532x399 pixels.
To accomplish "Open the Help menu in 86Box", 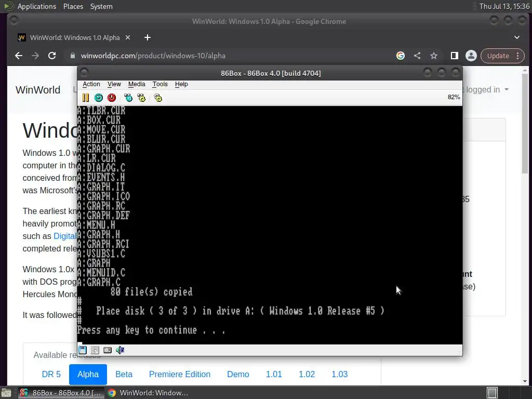I will tap(181, 84).
